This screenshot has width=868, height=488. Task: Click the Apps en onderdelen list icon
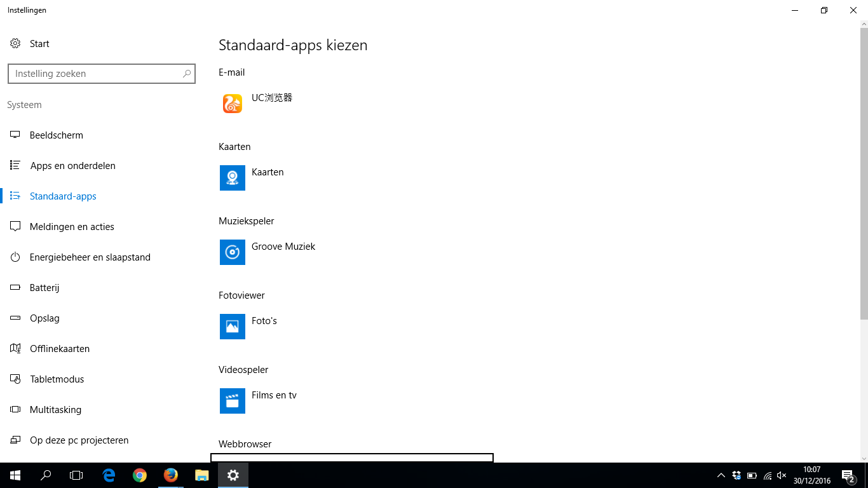tap(15, 166)
